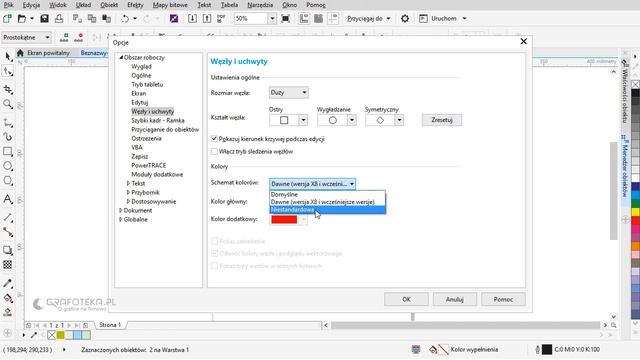Choose Niestandardowa in color scheme list
This screenshot has height=360, width=640.
[327, 210]
